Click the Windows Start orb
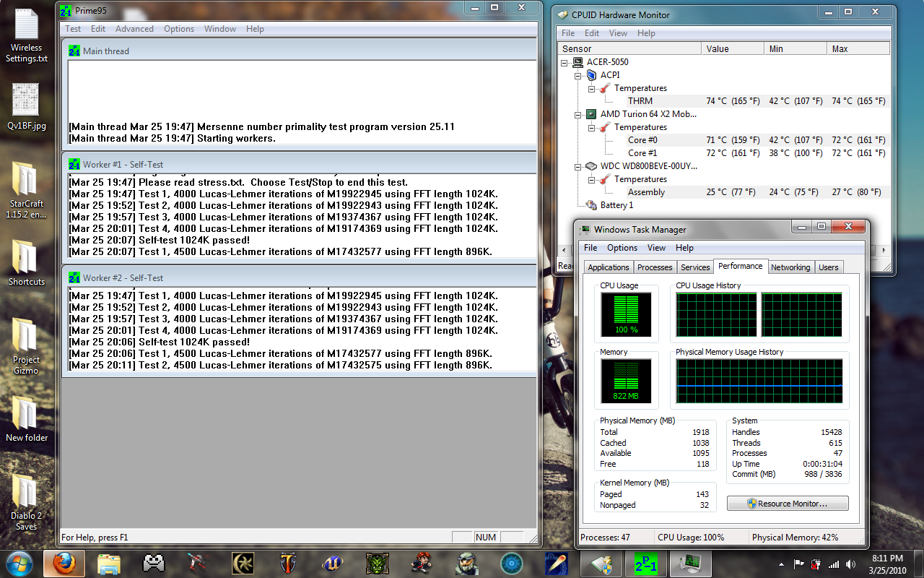 tap(19, 563)
